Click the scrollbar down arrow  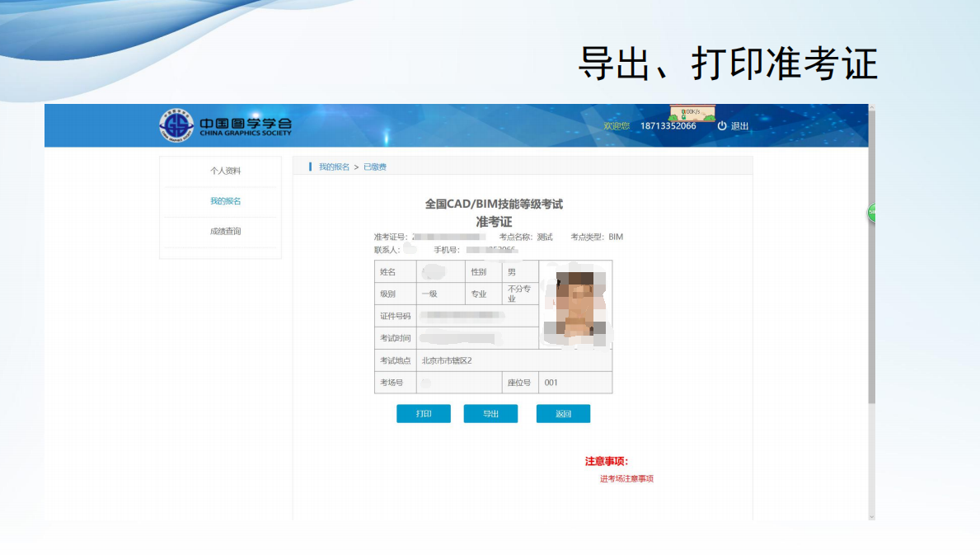872,516
